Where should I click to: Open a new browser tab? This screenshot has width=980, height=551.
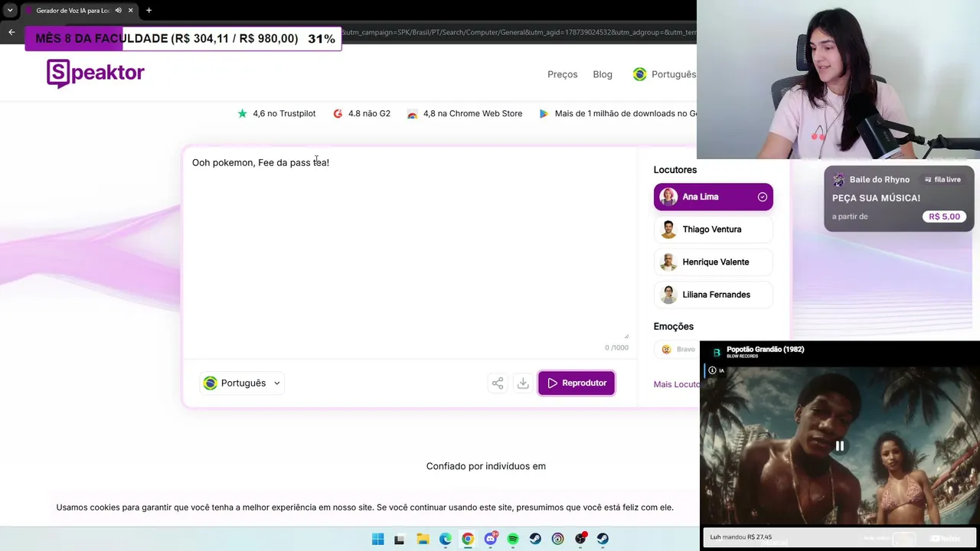(149, 11)
